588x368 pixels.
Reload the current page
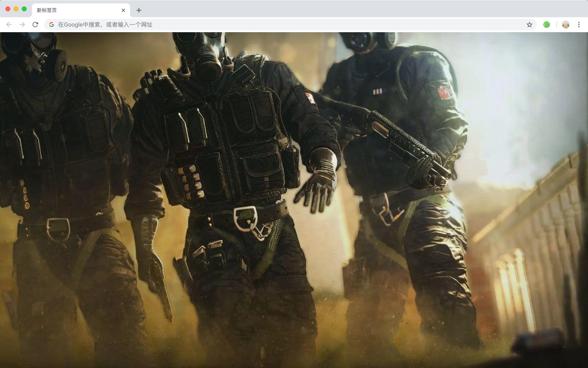click(35, 24)
